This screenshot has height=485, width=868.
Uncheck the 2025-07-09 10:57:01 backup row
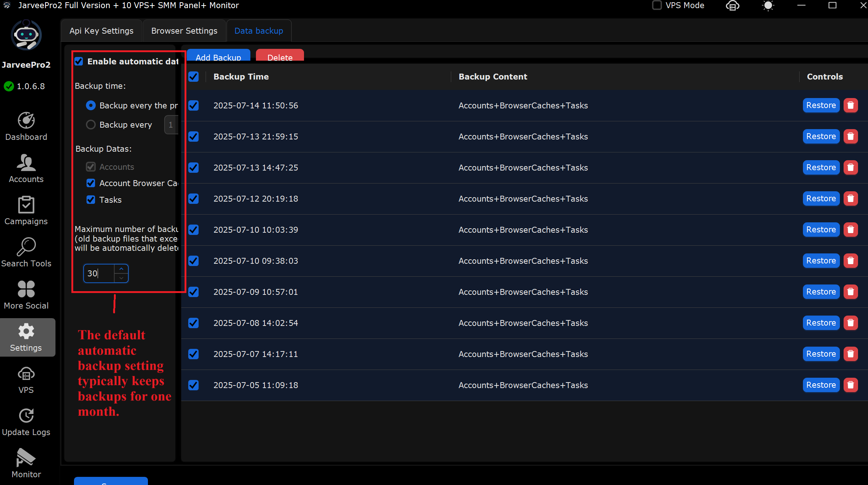tap(193, 292)
